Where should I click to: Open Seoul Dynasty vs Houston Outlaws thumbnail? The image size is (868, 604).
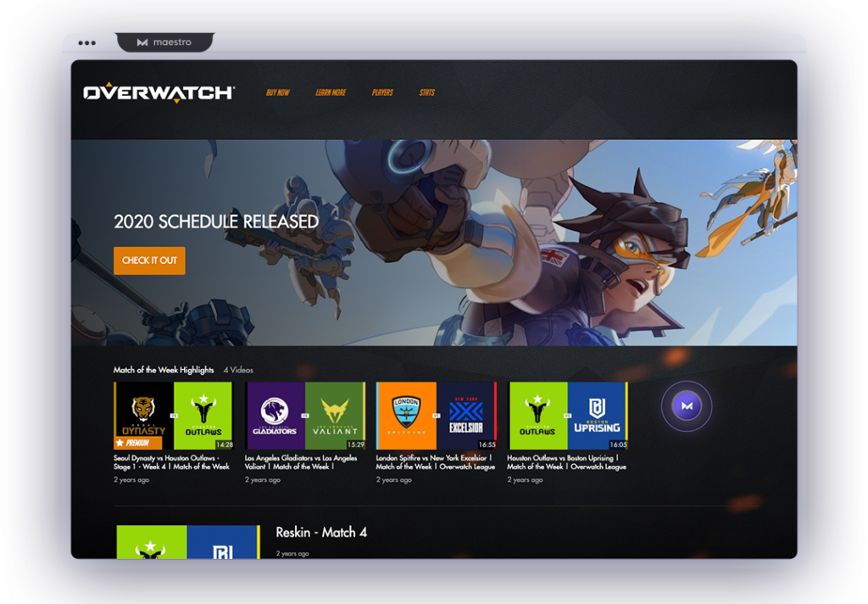[x=174, y=416]
